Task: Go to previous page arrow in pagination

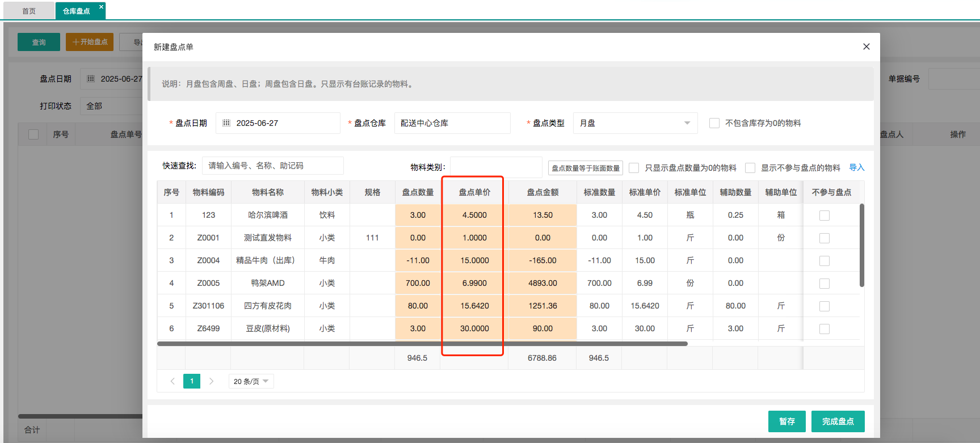Action: pyautogui.click(x=173, y=381)
